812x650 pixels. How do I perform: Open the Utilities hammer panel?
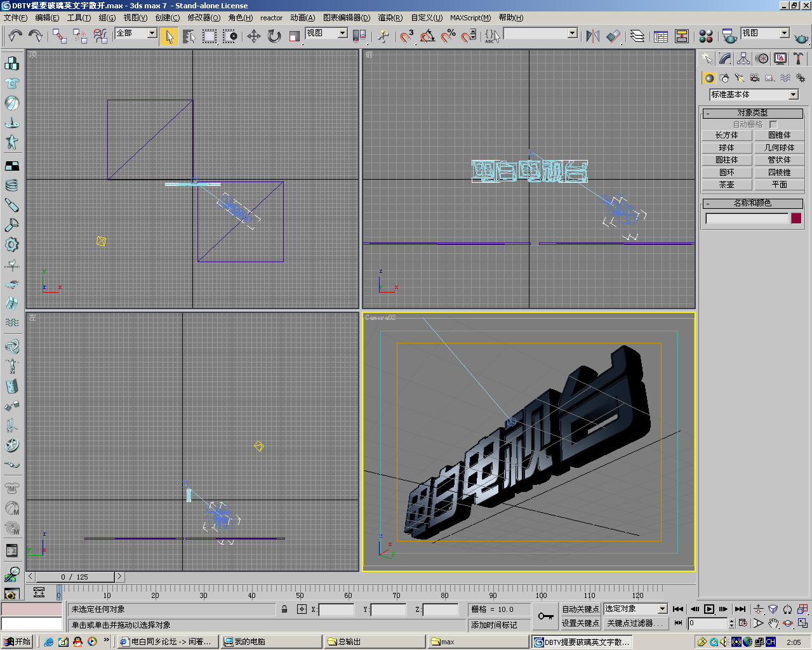798,59
